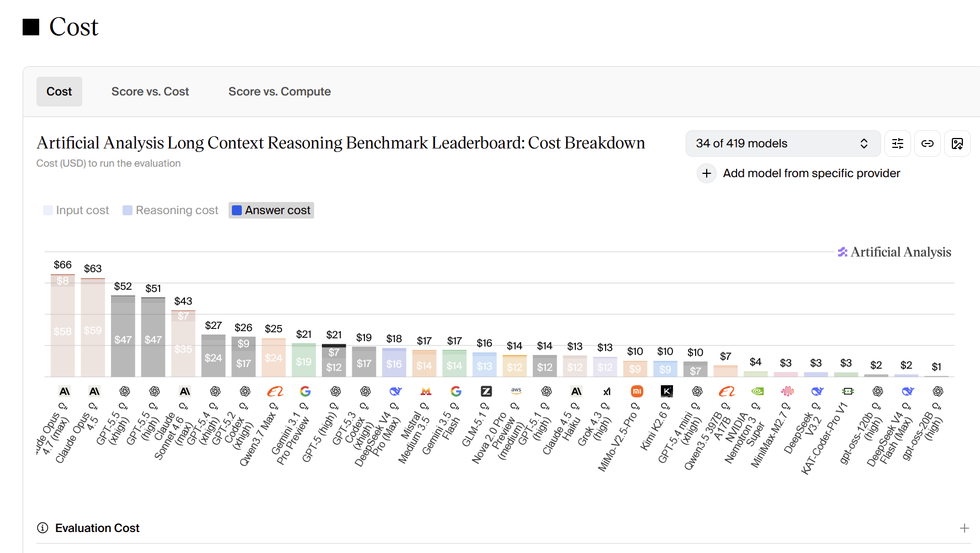Click the NVIDIA logo for Nemotron 3 Super
Image resolution: width=980 pixels, height=553 pixels.
click(757, 391)
